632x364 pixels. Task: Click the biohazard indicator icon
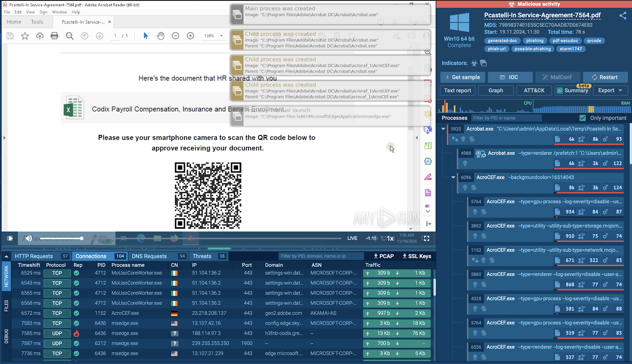click(x=474, y=63)
